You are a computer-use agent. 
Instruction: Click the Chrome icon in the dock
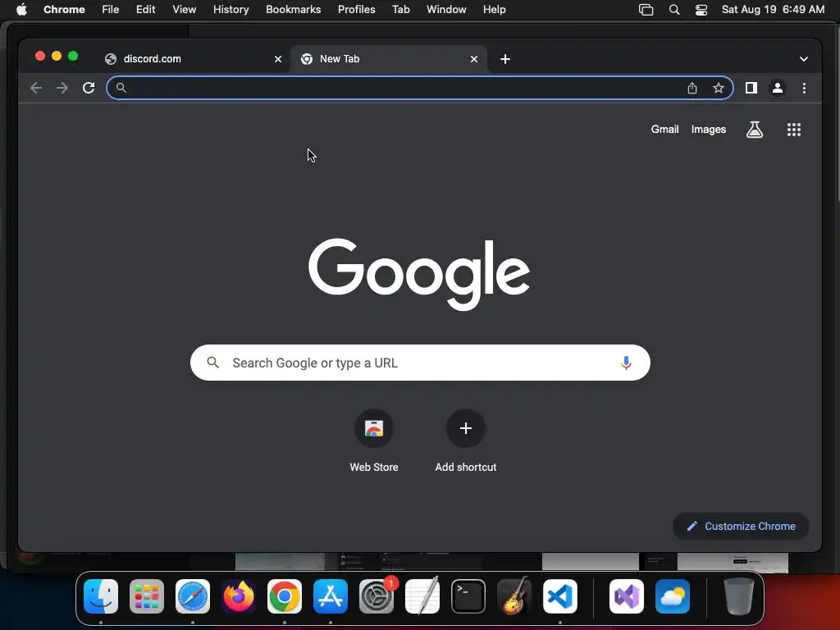coord(285,596)
